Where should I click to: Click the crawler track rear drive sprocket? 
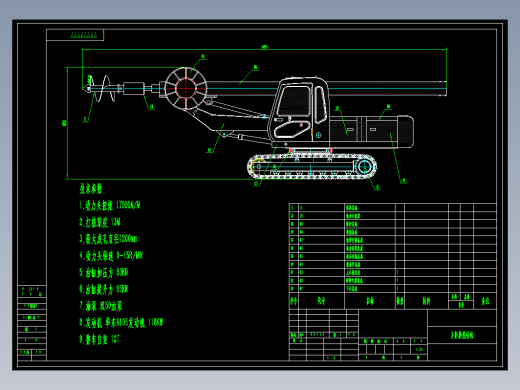364,166
